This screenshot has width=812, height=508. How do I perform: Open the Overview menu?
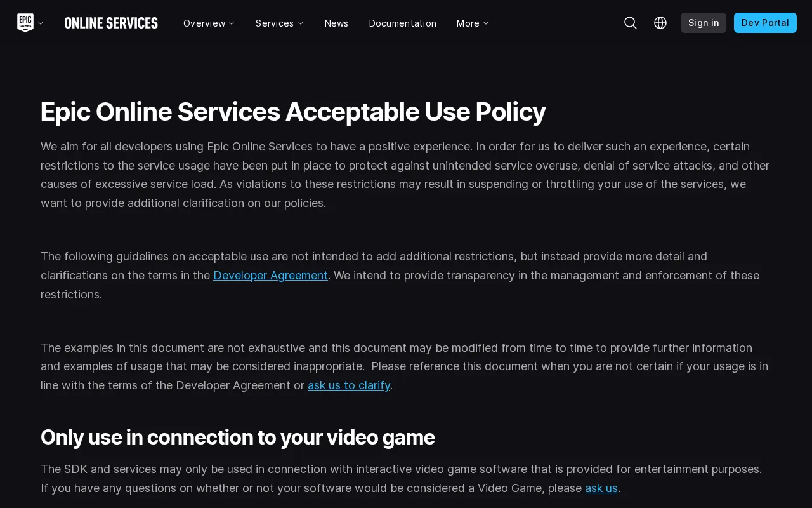(x=209, y=23)
